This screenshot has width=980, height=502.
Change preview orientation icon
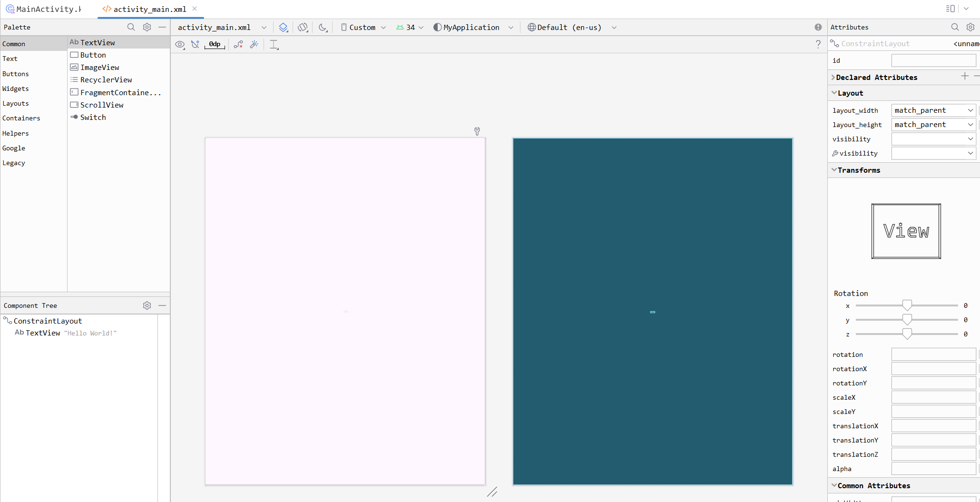[303, 28]
